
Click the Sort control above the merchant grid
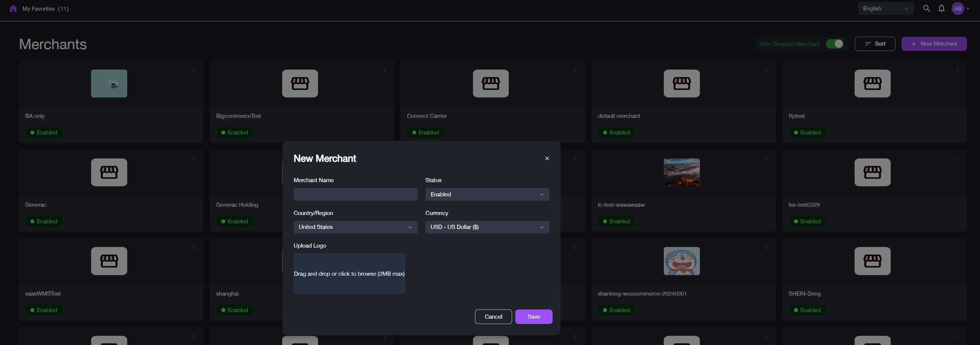(x=875, y=44)
